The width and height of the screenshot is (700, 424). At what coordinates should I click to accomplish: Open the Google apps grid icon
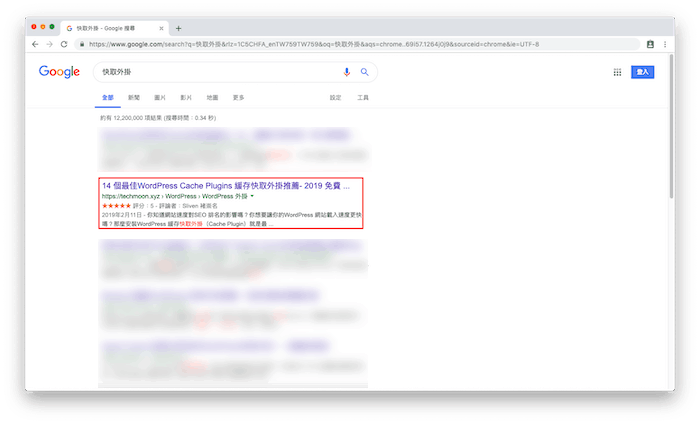click(x=617, y=72)
